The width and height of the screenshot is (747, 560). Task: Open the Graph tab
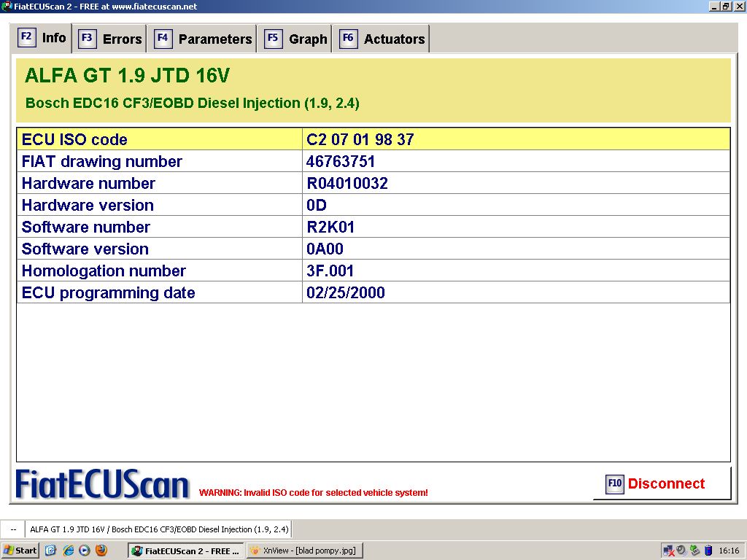pos(295,39)
